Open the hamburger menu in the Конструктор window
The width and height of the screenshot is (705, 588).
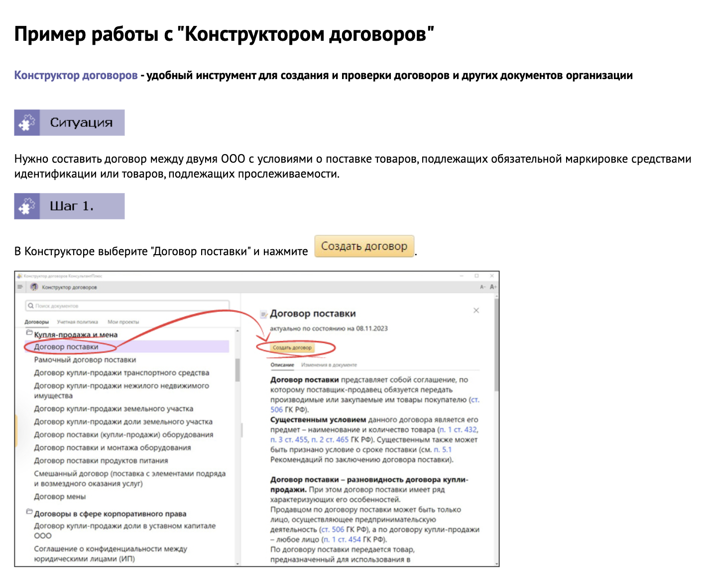point(20,287)
